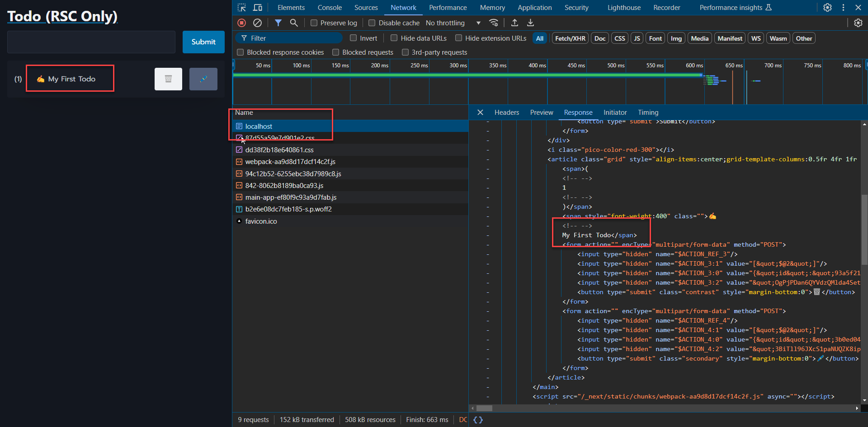Show the Preview sub-tab

tap(542, 113)
